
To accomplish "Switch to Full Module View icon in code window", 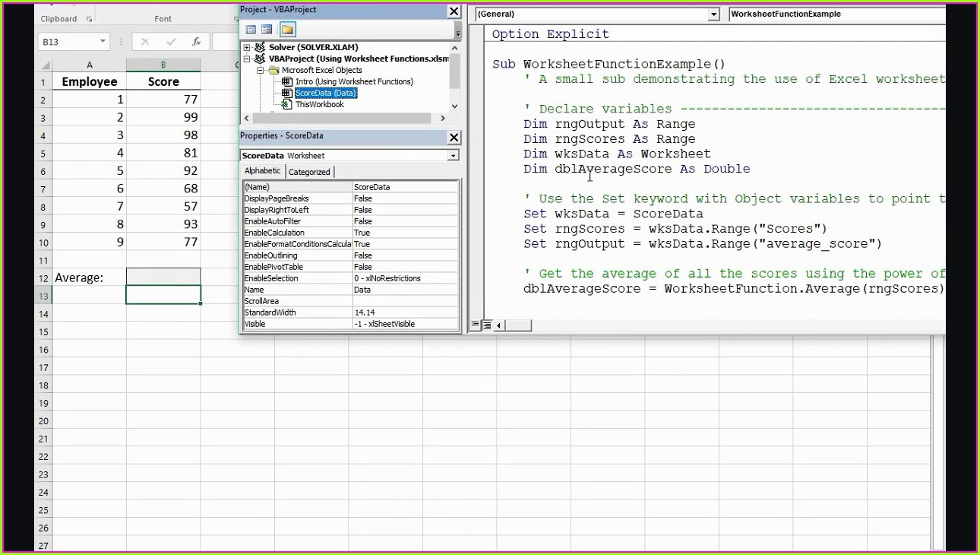I will pyautogui.click(x=486, y=325).
